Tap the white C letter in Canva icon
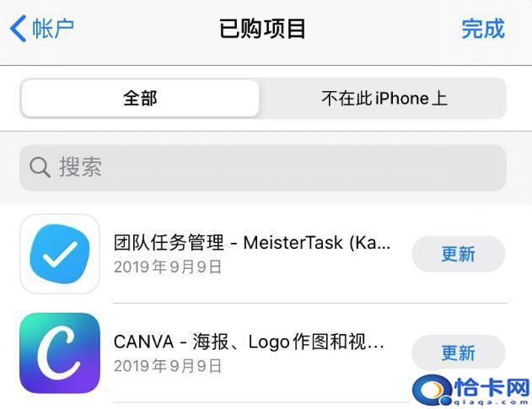Image resolution: width=532 pixels, height=409 pixels. [x=58, y=353]
